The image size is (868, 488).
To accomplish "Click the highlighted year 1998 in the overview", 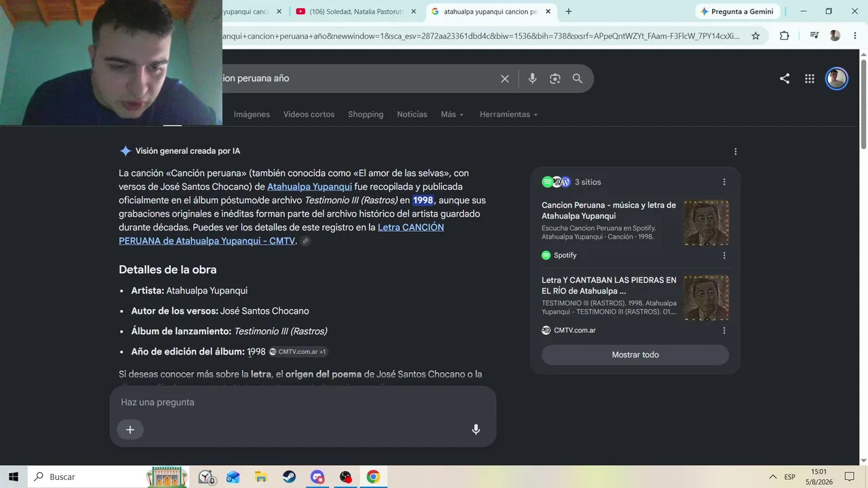I will tap(423, 201).
